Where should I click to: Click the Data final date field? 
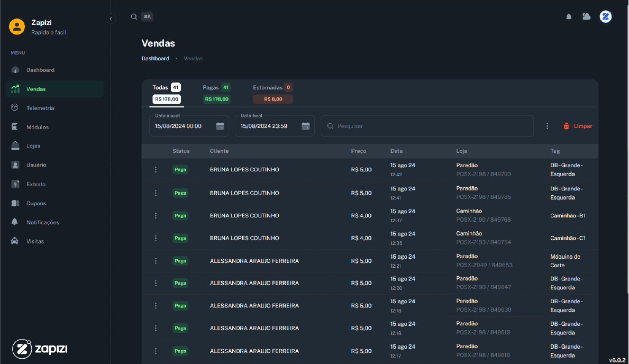[275, 126]
